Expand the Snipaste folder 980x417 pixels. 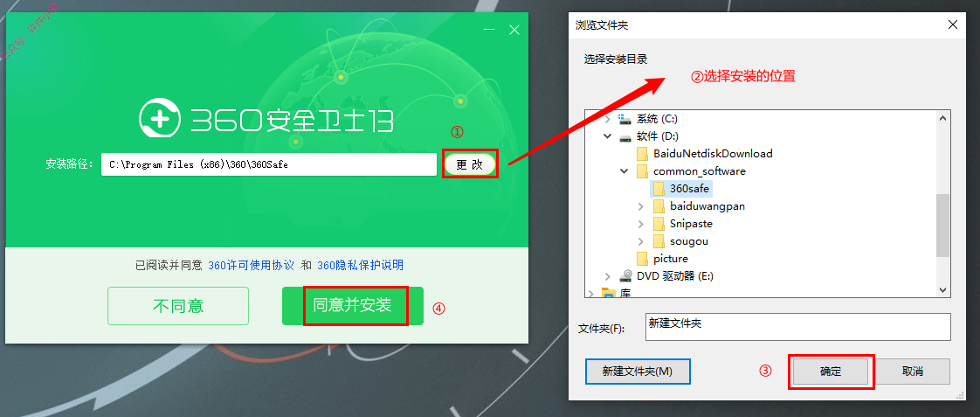click(640, 224)
